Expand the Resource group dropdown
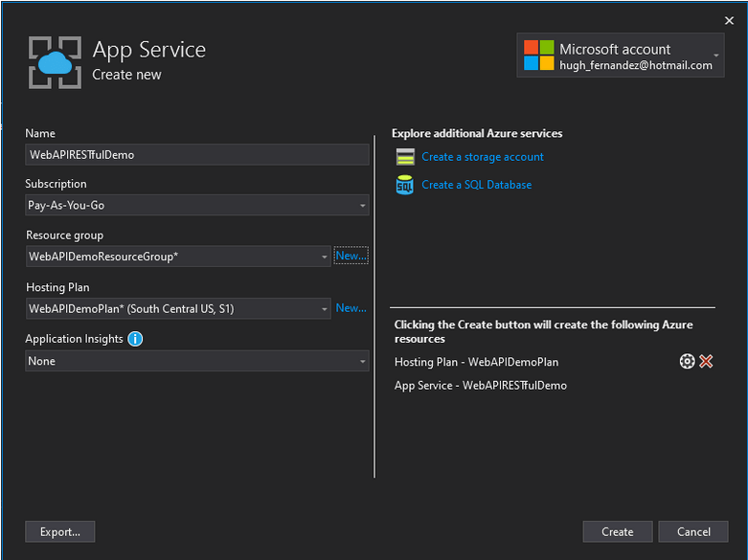 pyautogui.click(x=325, y=257)
